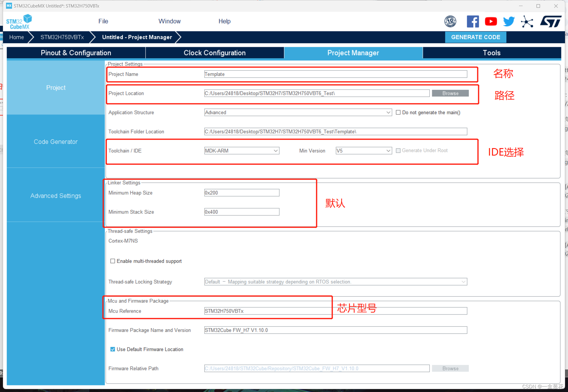
Task: Open the File menu
Action: click(x=103, y=21)
